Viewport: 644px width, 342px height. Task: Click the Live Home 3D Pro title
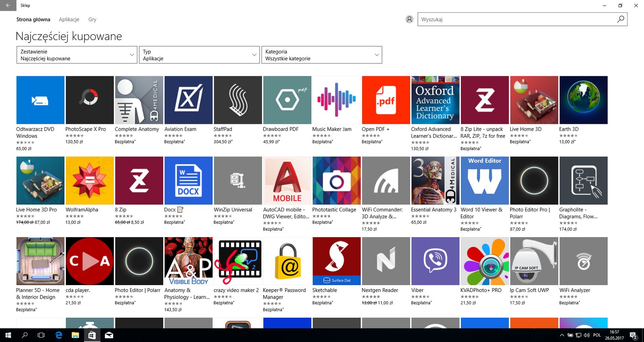36,210
